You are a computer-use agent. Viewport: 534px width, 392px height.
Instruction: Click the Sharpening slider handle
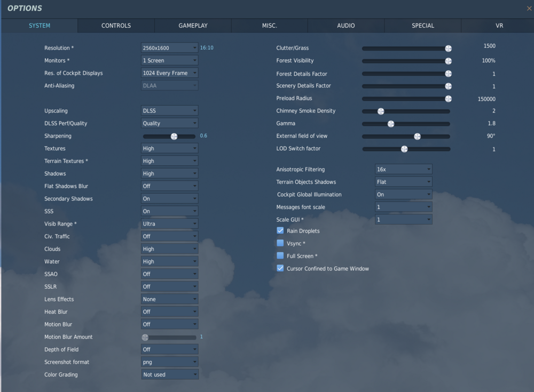point(174,136)
